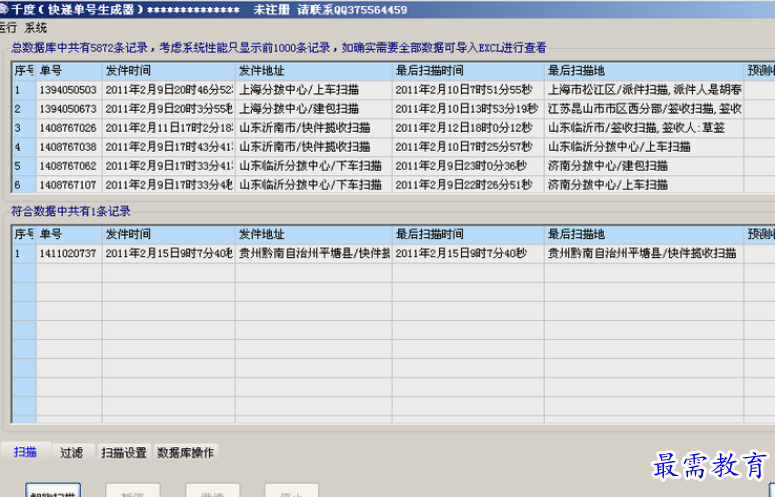Click 发件地址 header in lower table
Image resolution: width=775 pixels, height=497 pixels.
point(313,234)
